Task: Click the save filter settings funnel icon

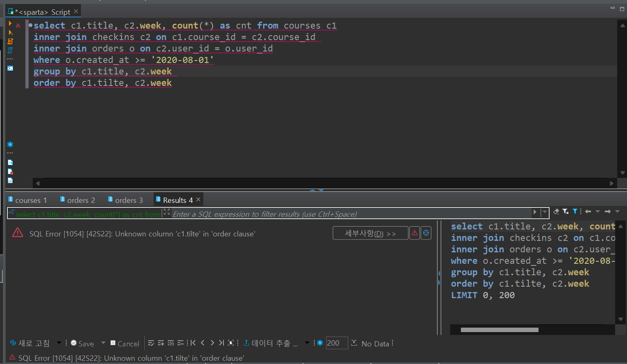Action: [566, 211]
